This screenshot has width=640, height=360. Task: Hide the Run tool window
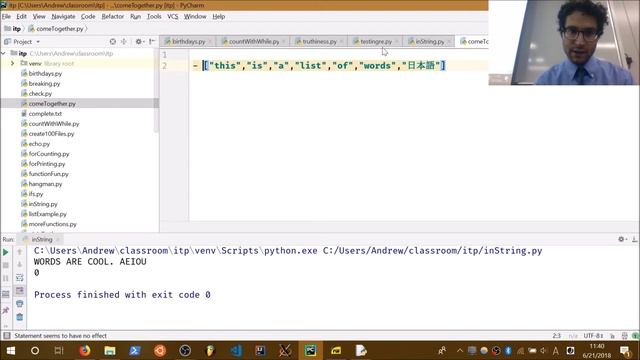635,239
